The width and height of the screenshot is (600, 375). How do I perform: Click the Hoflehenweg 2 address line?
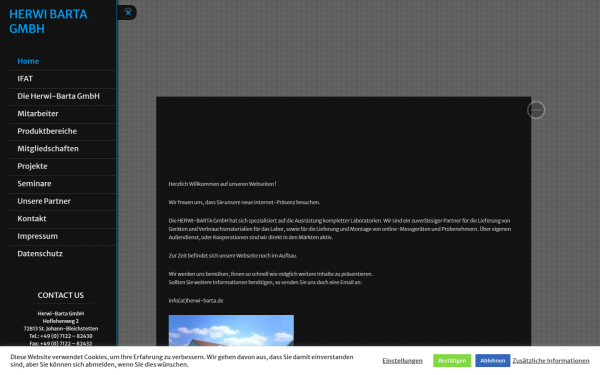click(x=60, y=321)
